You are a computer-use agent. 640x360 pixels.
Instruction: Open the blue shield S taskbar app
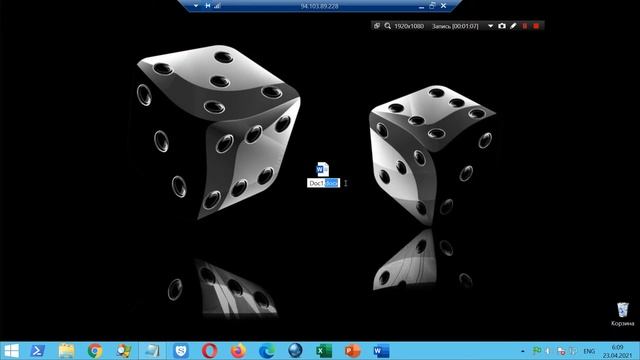180,351
